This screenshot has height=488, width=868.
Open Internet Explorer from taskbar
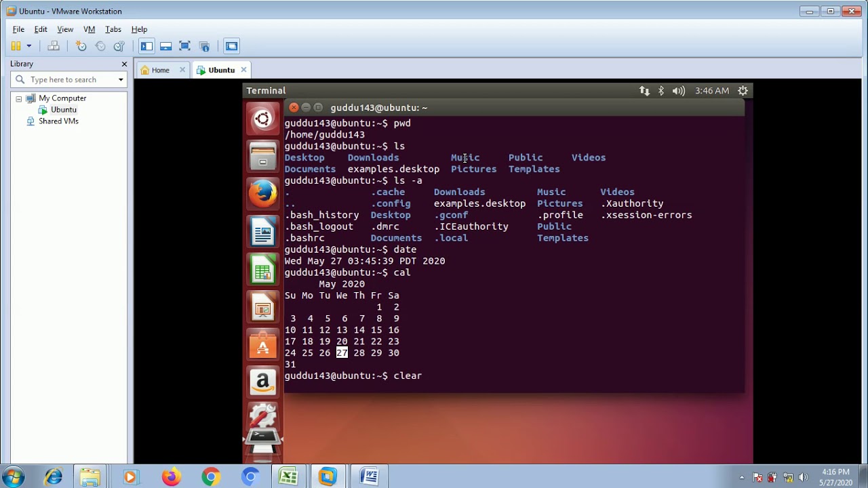[54, 477]
